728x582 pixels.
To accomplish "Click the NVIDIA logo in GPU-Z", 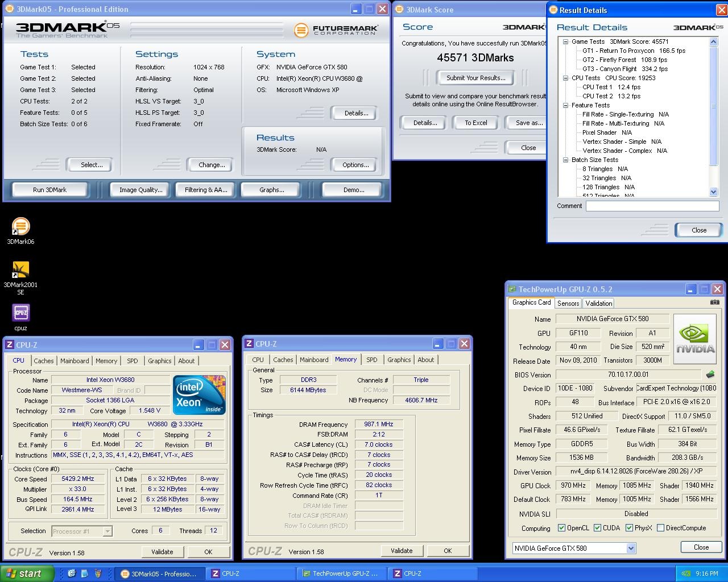I will click(694, 339).
